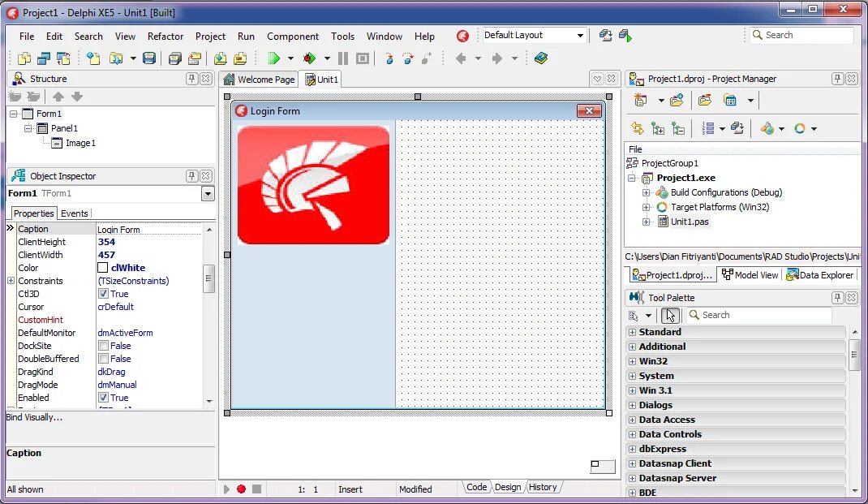Toggle the Enabled True checkbox
868x504 pixels.
[103, 398]
